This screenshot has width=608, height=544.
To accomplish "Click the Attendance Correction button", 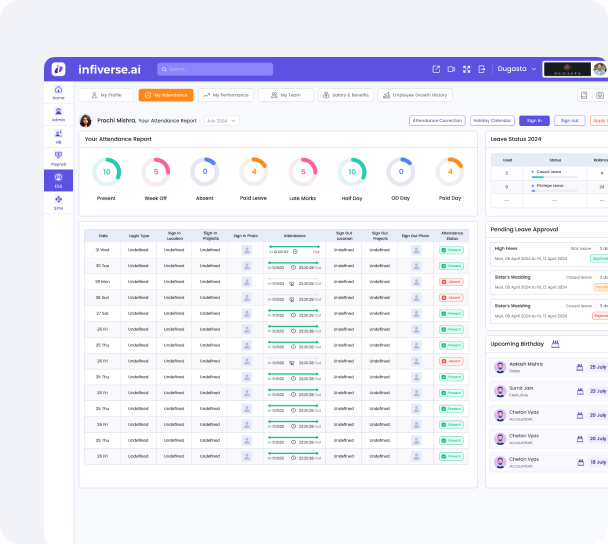I will coord(437,121).
